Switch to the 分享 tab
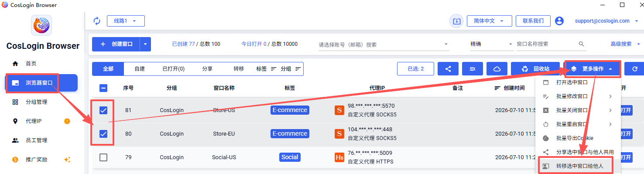 pyautogui.click(x=208, y=69)
